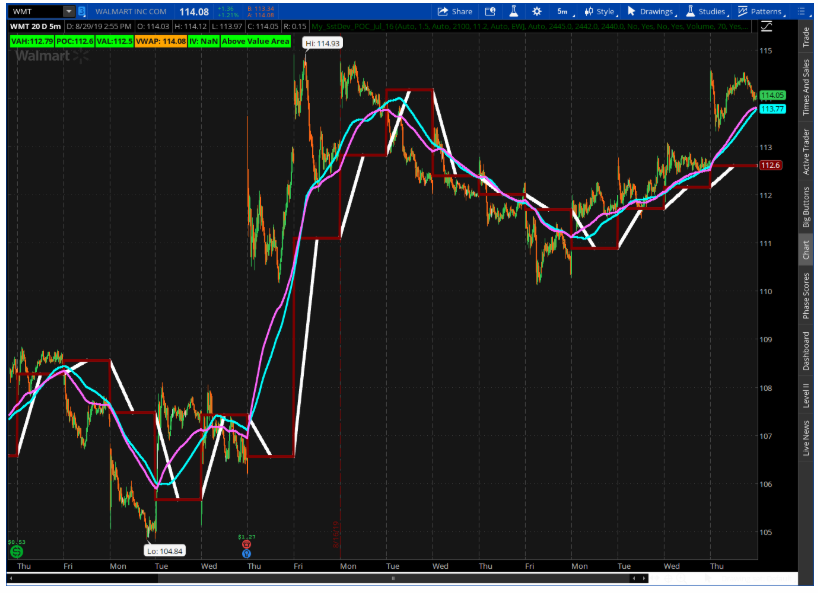Viewport: 818px width, 593px height.
Task: Open the Big Buttons sidebar tab
Action: pos(806,207)
